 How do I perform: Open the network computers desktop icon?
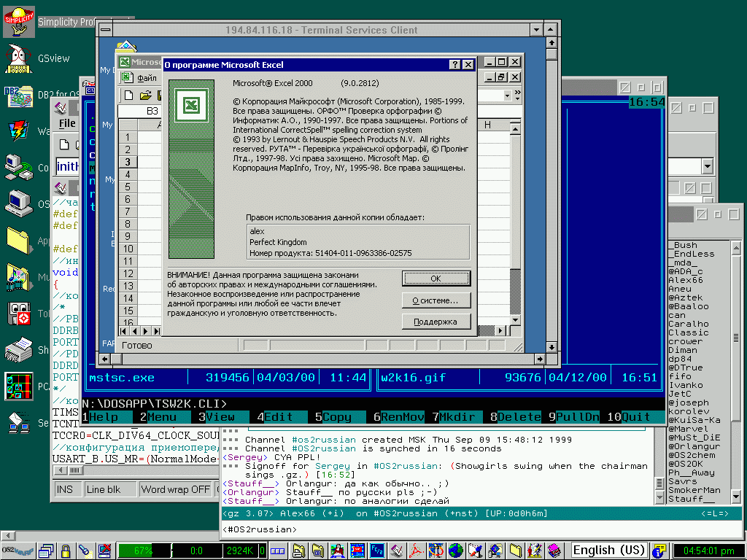(x=18, y=167)
